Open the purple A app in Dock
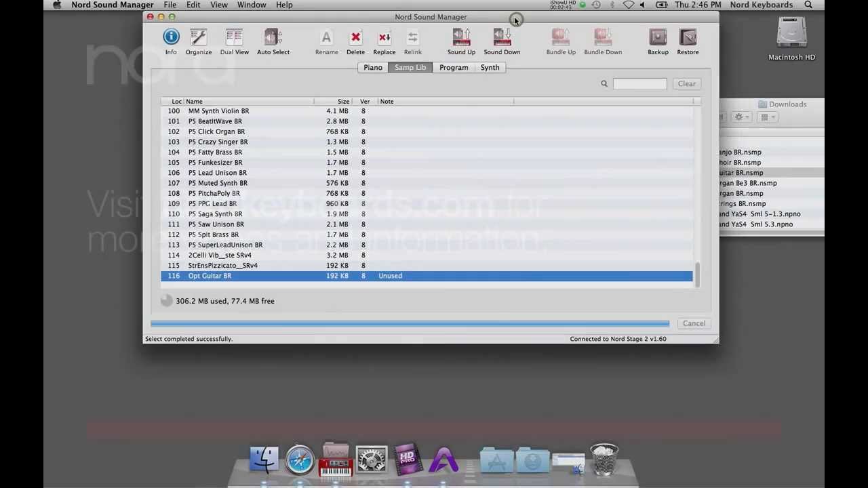 [x=443, y=459]
